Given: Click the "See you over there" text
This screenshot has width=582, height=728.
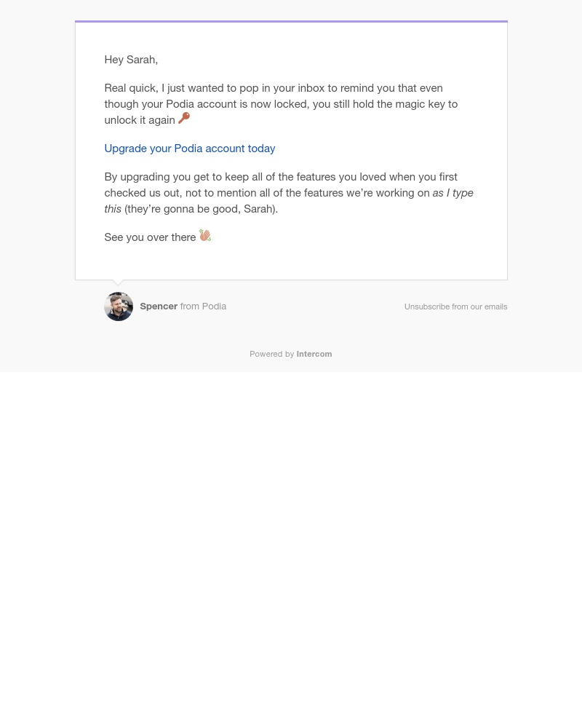Looking at the screenshot, I should pos(150,237).
